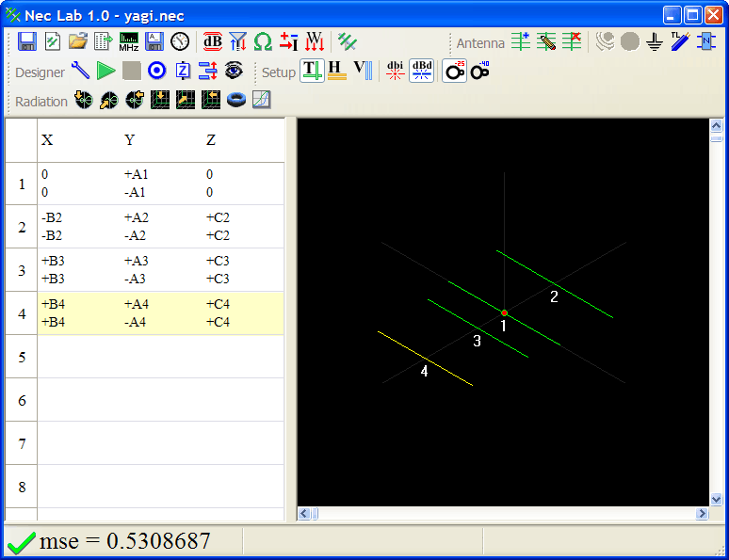The height and width of the screenshot is (560, 729).
Task: Click the X column header
Action: (47, 140)
